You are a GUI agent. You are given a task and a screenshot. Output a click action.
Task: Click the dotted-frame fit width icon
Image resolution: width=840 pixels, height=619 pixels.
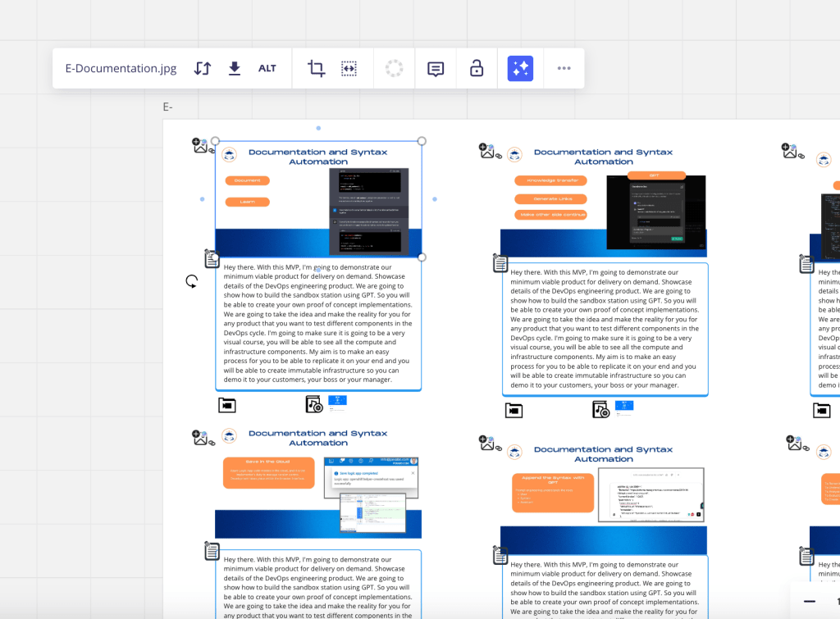click(349, 69)
